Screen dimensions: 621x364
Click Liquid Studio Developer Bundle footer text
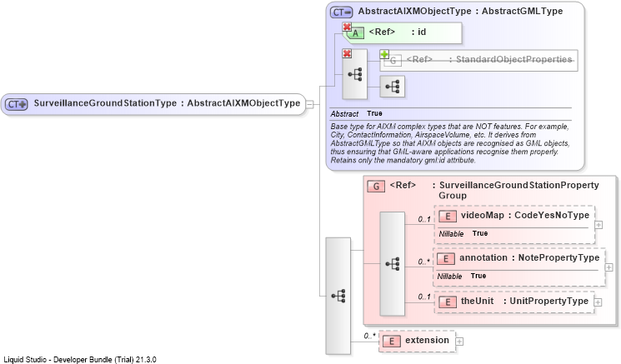[x=80, y=360]
